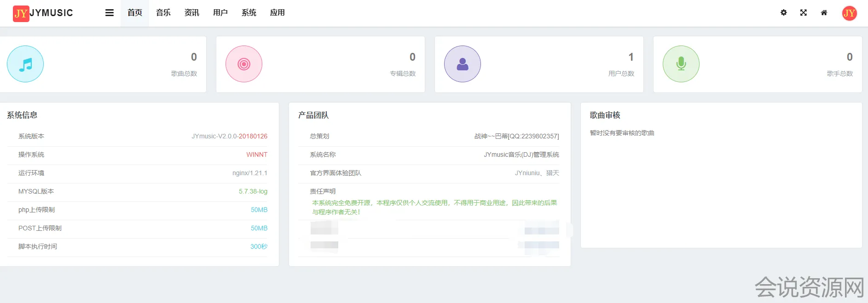The height and width of the screenshot is (303, 868).
Task: Click the purple user total icon
Action: 463,64
